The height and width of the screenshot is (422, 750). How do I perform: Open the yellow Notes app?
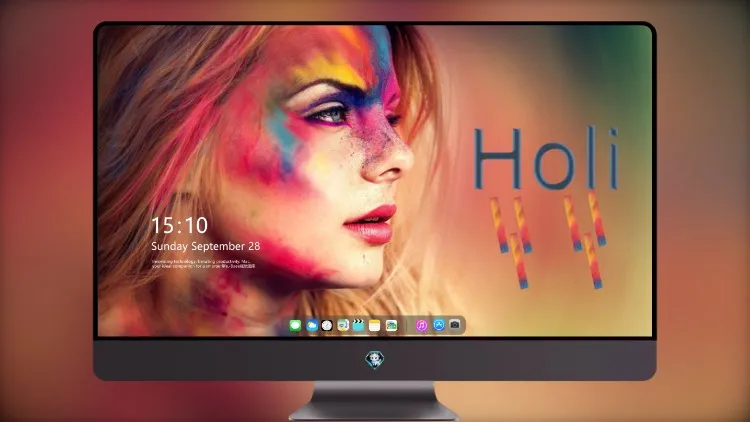[375, 326]
